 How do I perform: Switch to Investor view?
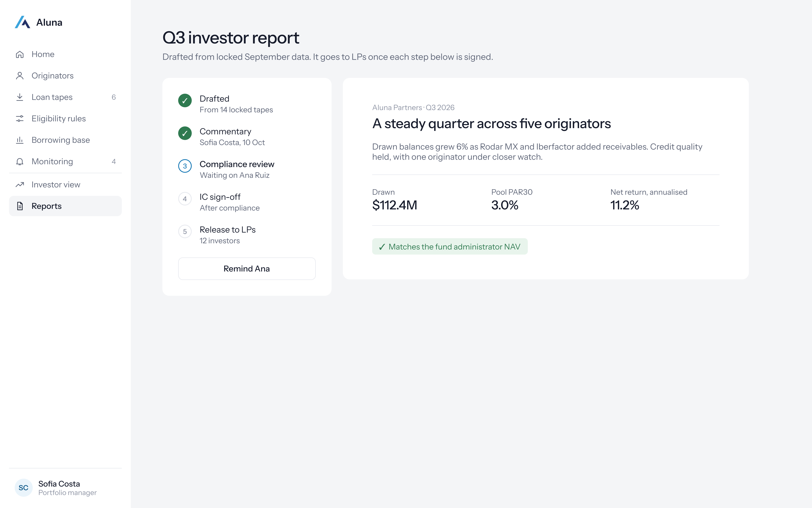pyautogui.click(x=65, y=184)
